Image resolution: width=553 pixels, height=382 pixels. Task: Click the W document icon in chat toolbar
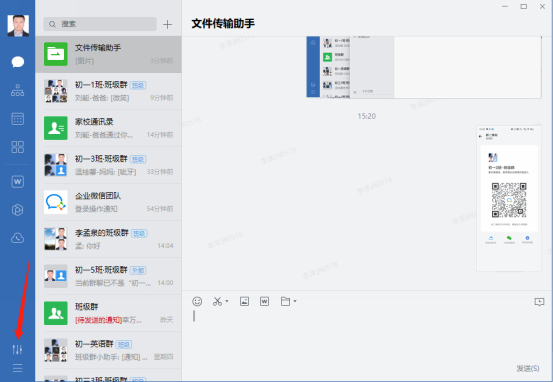coord(265,301)
